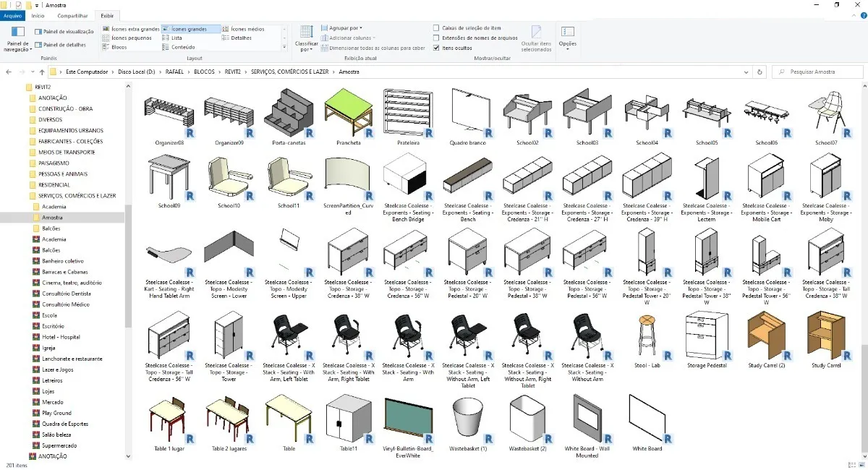Switch layout to Detalhes
Viewport: 868px width, 470px height.
coord(237,38)
